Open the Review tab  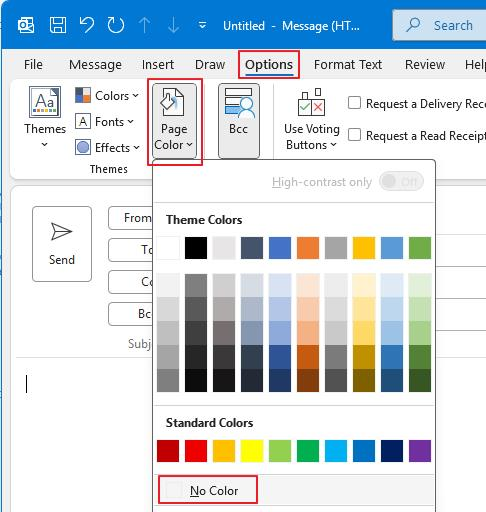coord(425,65)
